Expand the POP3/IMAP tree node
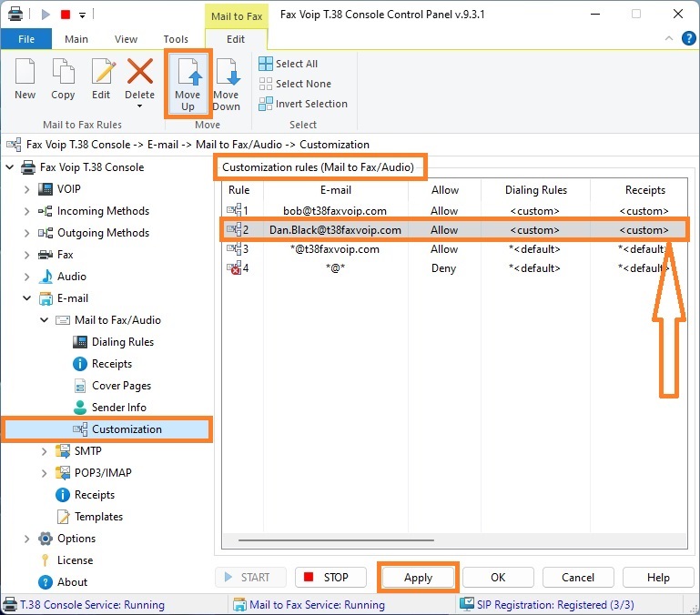 click(45, 473)
